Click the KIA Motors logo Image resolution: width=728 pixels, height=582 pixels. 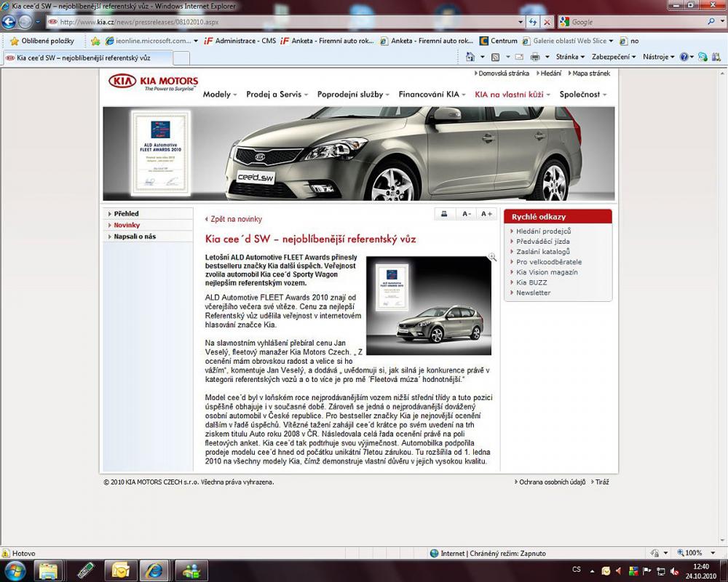pos(153,82)
